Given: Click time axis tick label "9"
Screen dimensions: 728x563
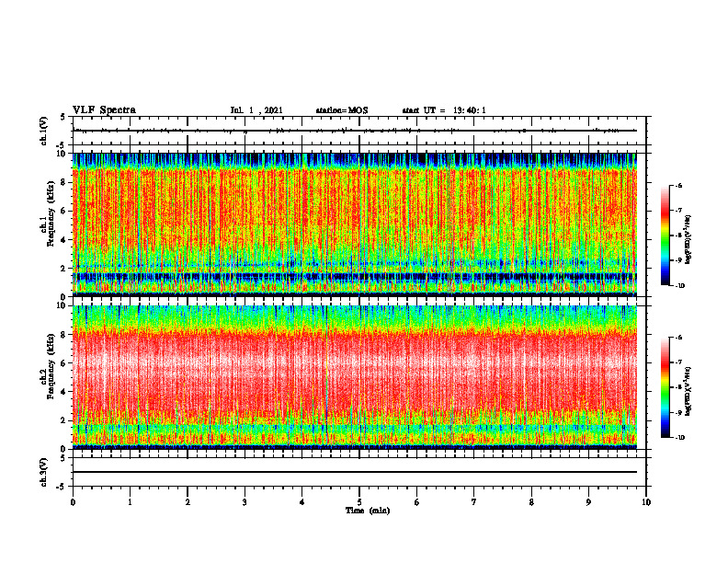Looking at the screenshot, I should click(588, 502).
